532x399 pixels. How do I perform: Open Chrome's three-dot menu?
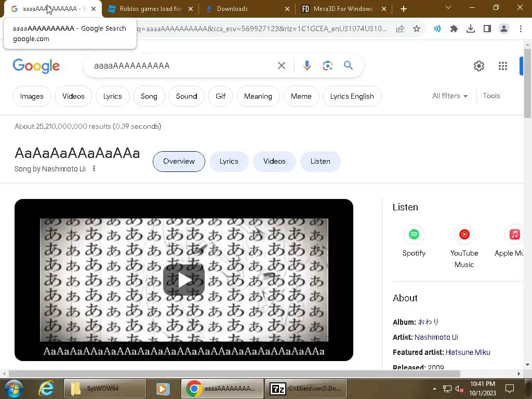click(521, 29)
